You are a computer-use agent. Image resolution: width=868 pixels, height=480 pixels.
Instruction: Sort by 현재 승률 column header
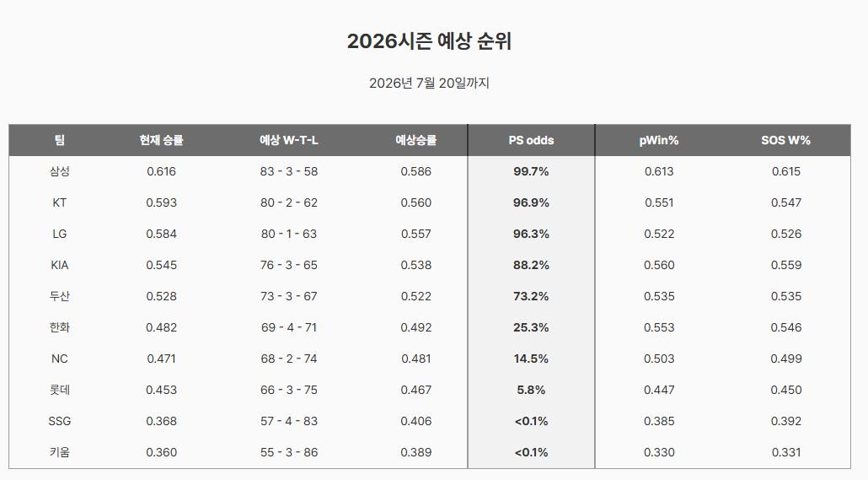(x=161, y=140)
